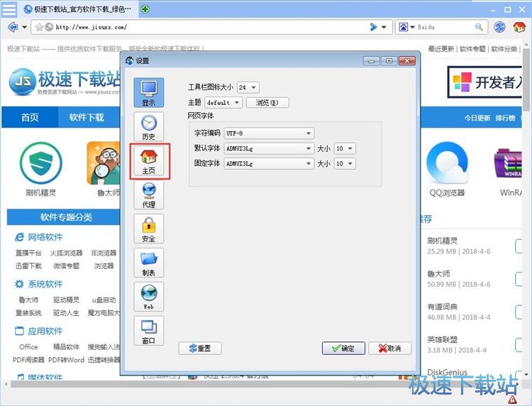Click the home icon in browser toolbar

coord(519,27)
